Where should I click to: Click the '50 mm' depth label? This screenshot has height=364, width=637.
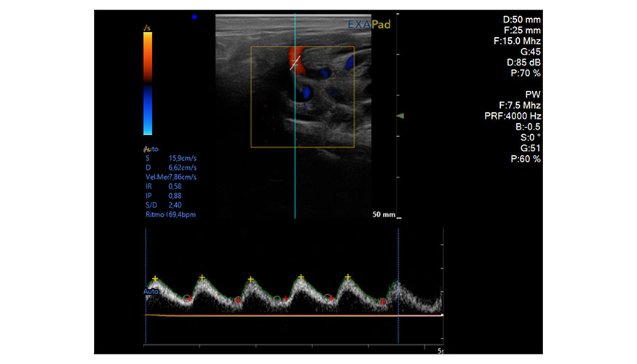click(384, 214)
